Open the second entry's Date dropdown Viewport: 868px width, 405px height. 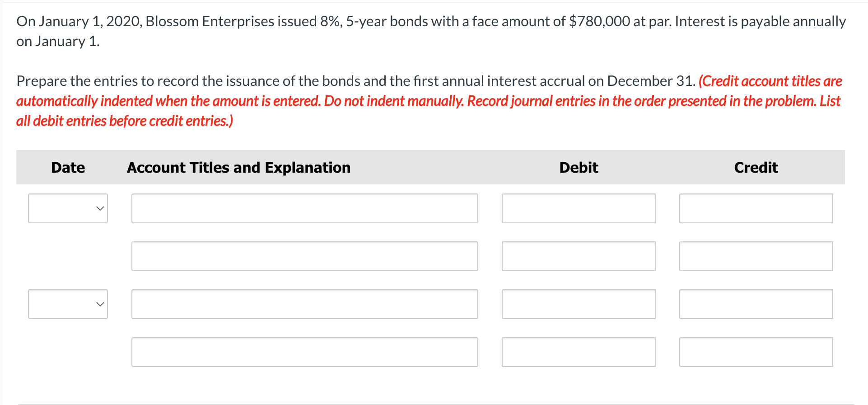click(x=68, y=304)
